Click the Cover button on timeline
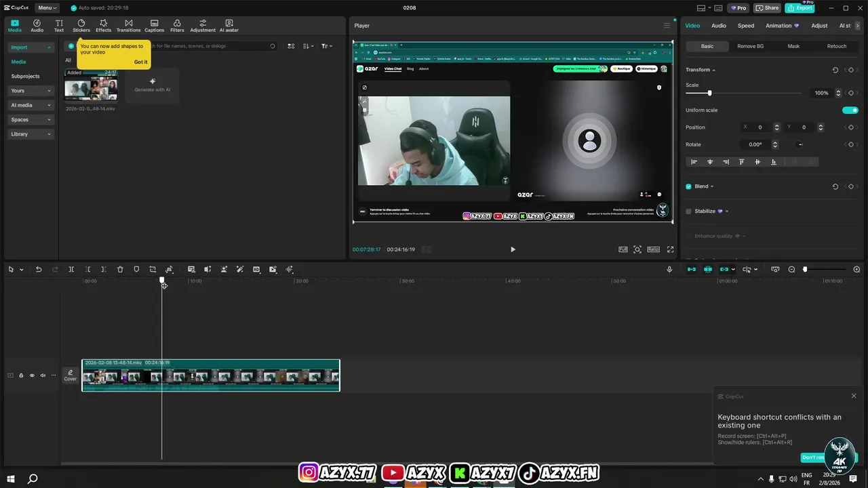Screen dimensions: 868x488 click(x=71, y=375)
